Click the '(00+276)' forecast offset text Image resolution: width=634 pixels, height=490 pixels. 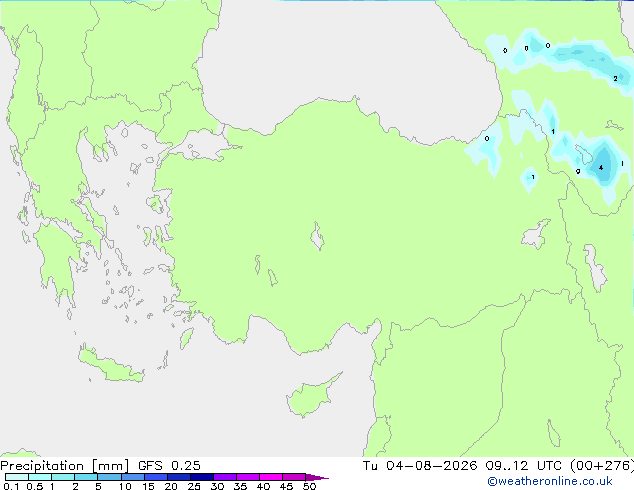(x=602, y=466)
